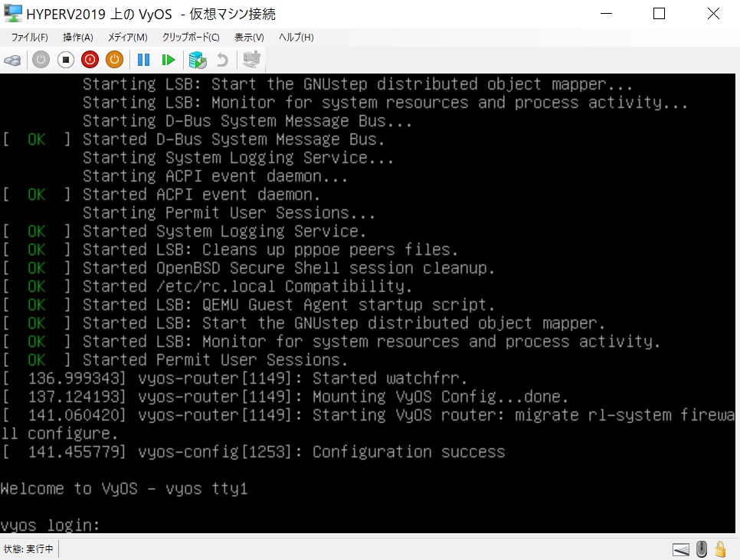Click the '状態: 実行中' status text
The width and height of the screenshot is (740, 560).
click(x=28, y=549)
